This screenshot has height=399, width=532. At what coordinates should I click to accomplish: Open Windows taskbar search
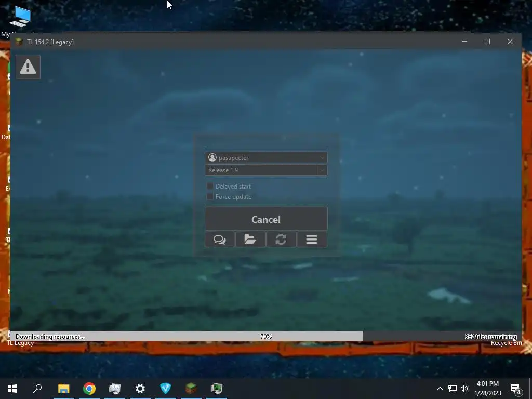(37, 389)
